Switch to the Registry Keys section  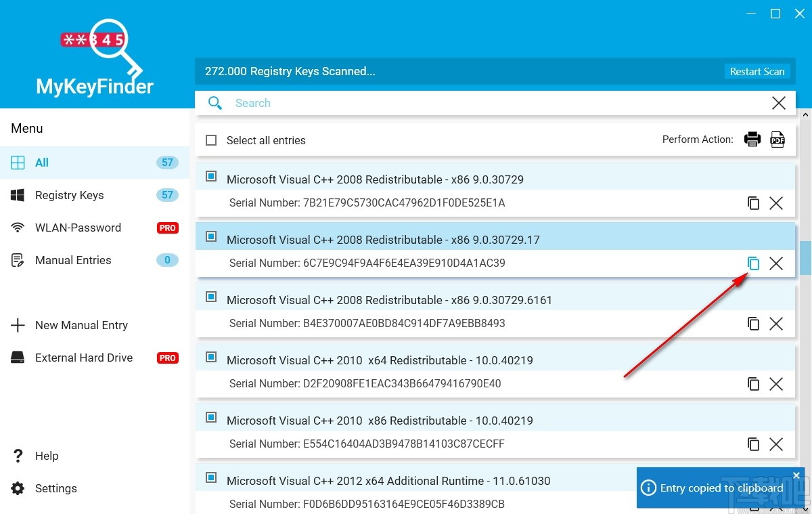pos(69,195)
